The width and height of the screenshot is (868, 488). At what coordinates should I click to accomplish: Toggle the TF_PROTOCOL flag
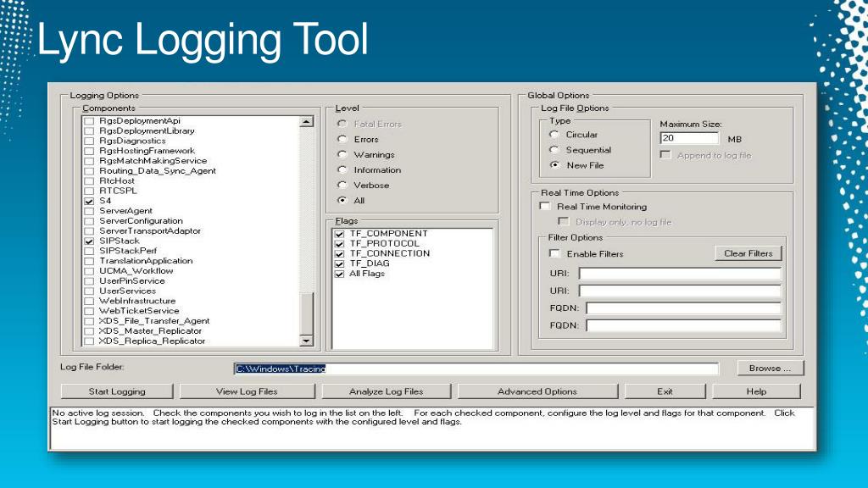click(340, 244)
